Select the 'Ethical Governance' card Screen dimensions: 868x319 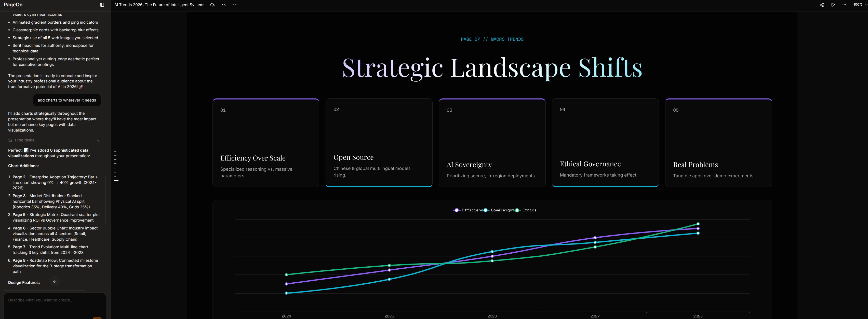click(x=605, y=143)
